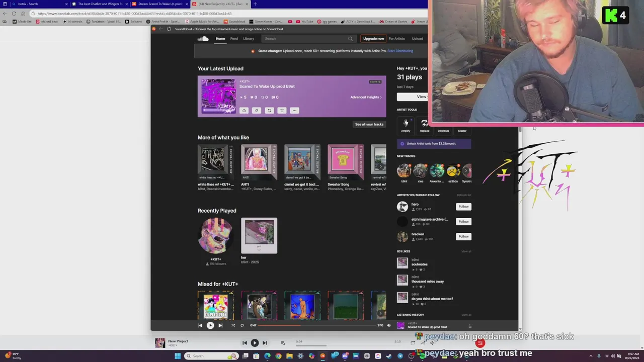Open the ANTI related tracks cover
The width and height of the screenshot is (644, 362).
pyautogui.click(x=259, y=162)
